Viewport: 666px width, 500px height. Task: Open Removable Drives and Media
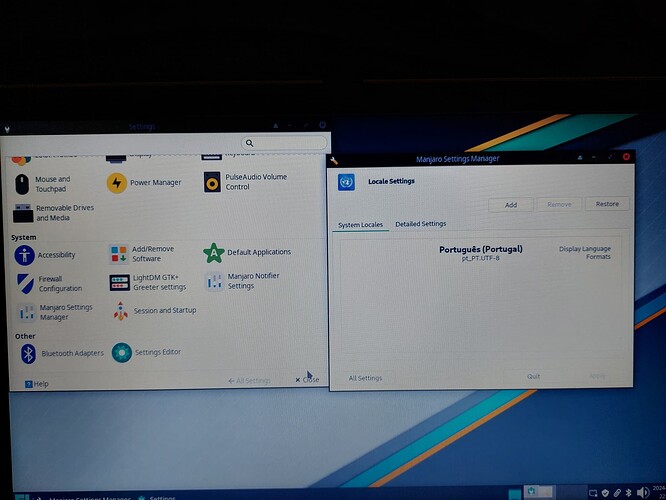[x=53, y=213]
